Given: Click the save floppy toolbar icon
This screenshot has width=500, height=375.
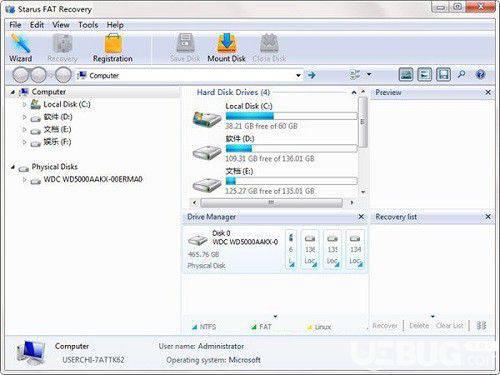Looking at the screenshot, I should 443,74.
